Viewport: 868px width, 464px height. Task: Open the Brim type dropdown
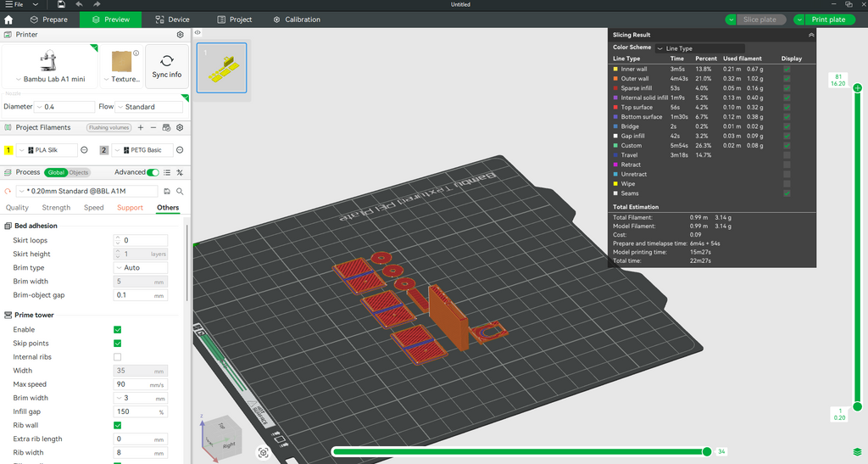click(x=140, y=267)
